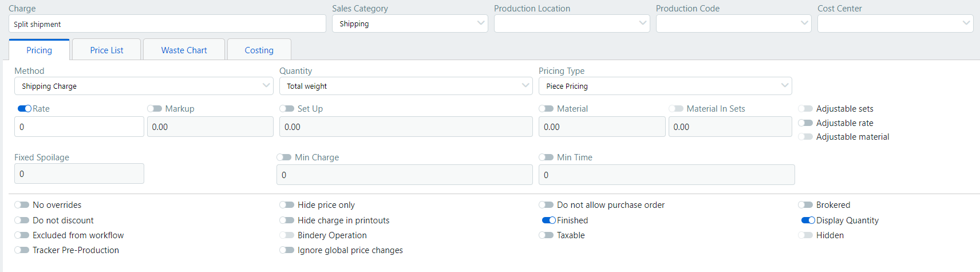980x272 pixels.
Task: Toggle the Taxable option
Action: point(546,235)
